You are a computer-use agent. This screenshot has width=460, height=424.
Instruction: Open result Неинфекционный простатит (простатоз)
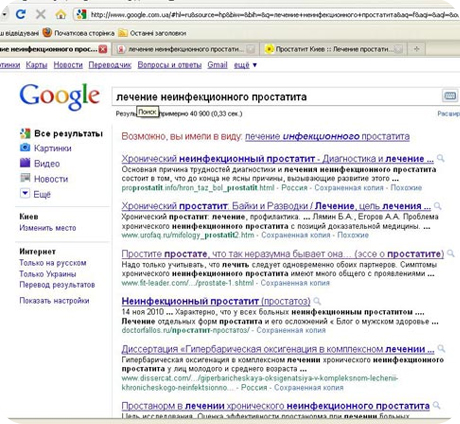coord(216,301)
